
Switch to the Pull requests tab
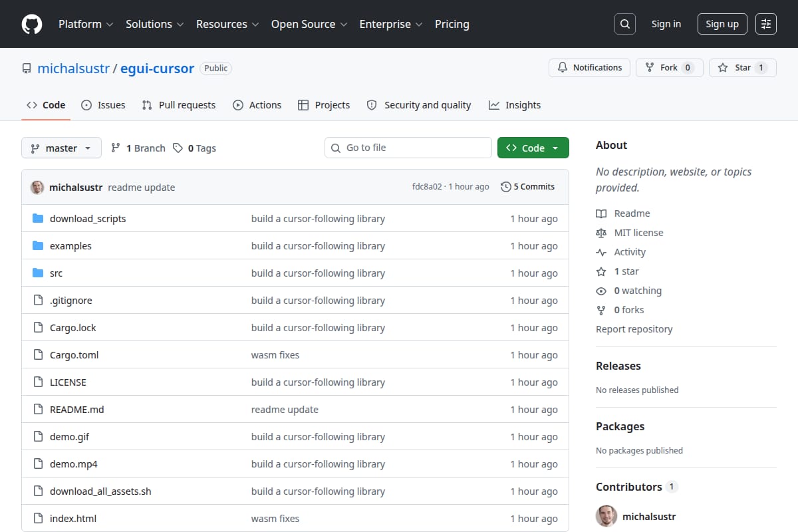coord(179,105)
